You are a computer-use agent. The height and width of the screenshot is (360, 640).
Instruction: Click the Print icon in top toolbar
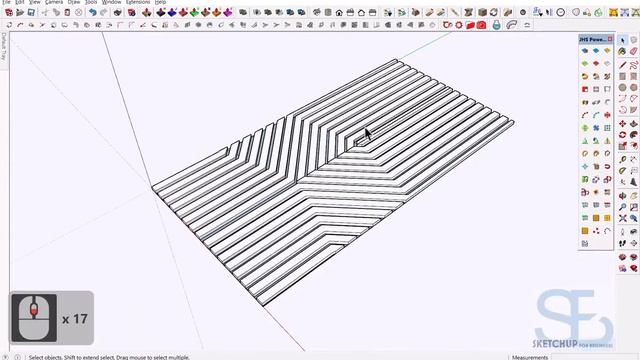tap(118, 13)
